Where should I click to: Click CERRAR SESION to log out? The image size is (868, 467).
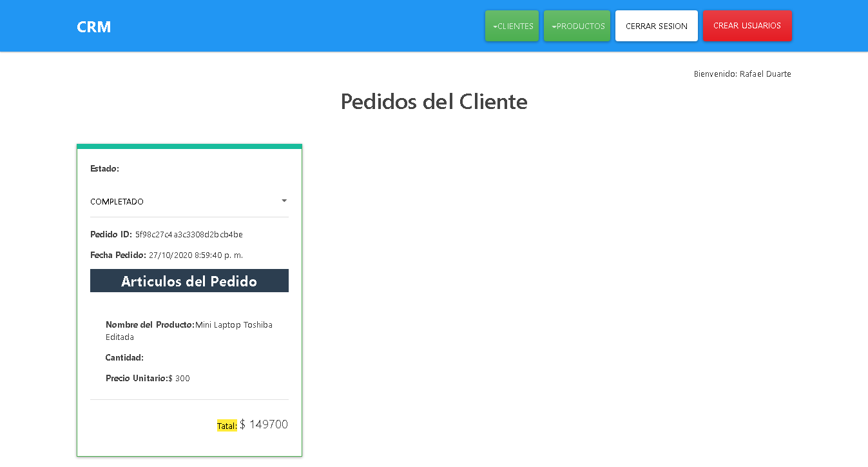pos(656,26)
